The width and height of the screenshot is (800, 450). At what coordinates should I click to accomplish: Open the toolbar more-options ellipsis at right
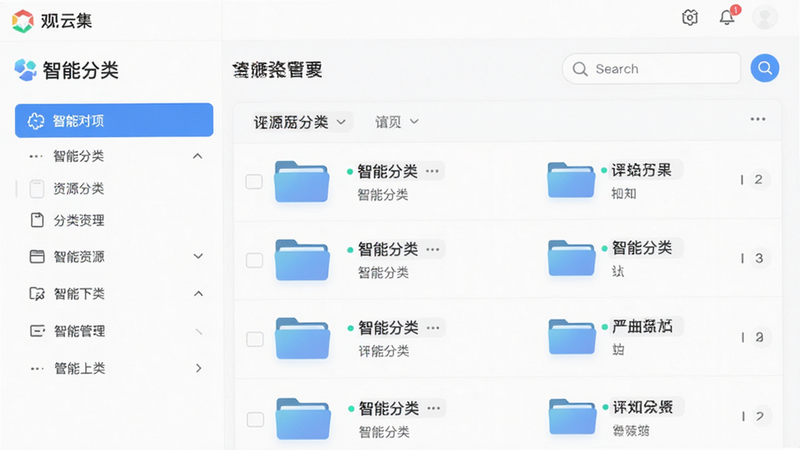(758, 119)
